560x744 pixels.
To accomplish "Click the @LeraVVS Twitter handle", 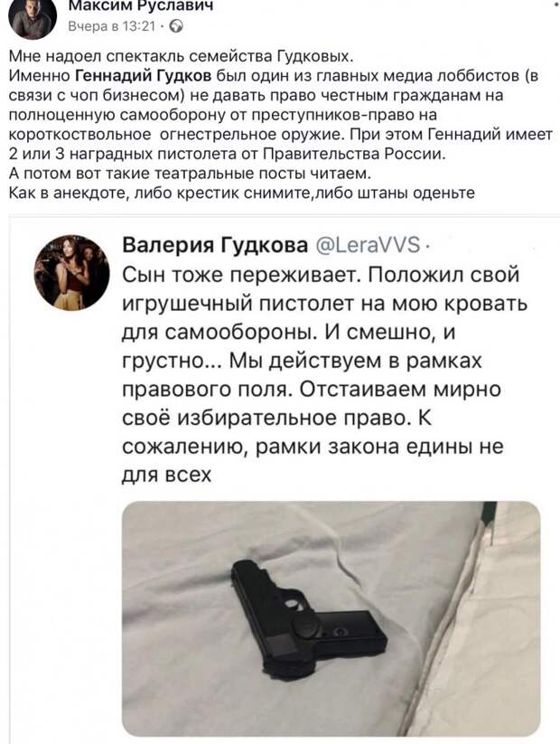I will [368, 246].
